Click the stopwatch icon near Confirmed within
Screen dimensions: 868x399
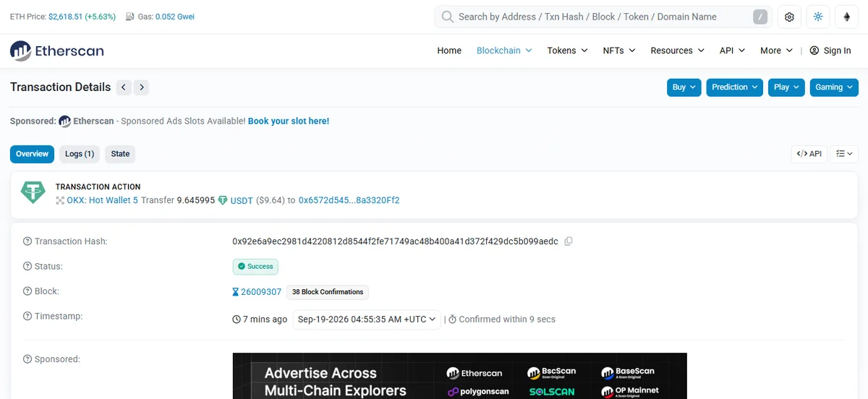point(453,319)
